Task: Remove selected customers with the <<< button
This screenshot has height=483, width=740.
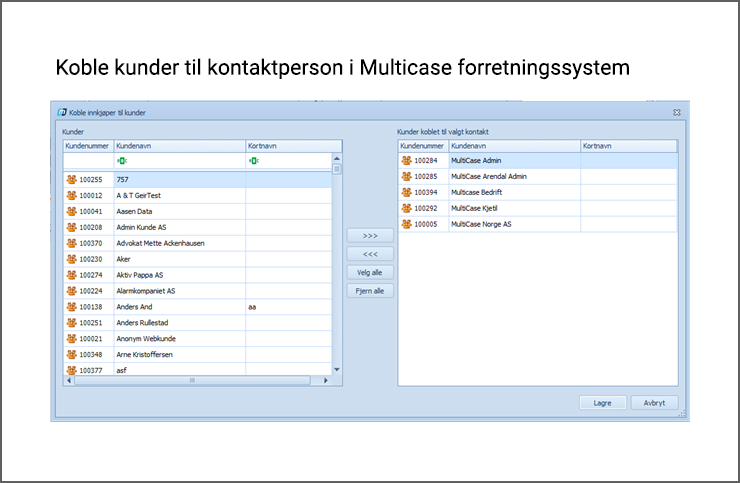Action: click(370, 254)
